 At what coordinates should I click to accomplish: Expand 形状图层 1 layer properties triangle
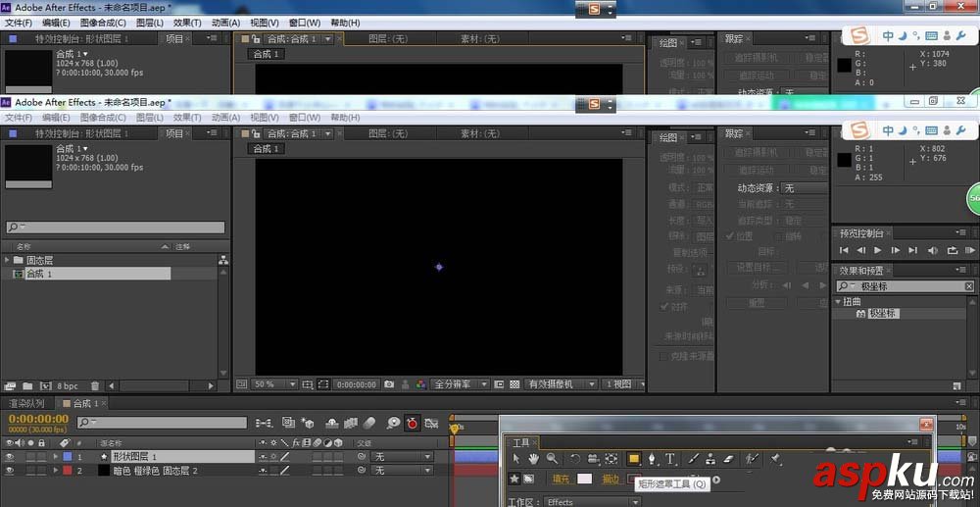tap(56, 457)
